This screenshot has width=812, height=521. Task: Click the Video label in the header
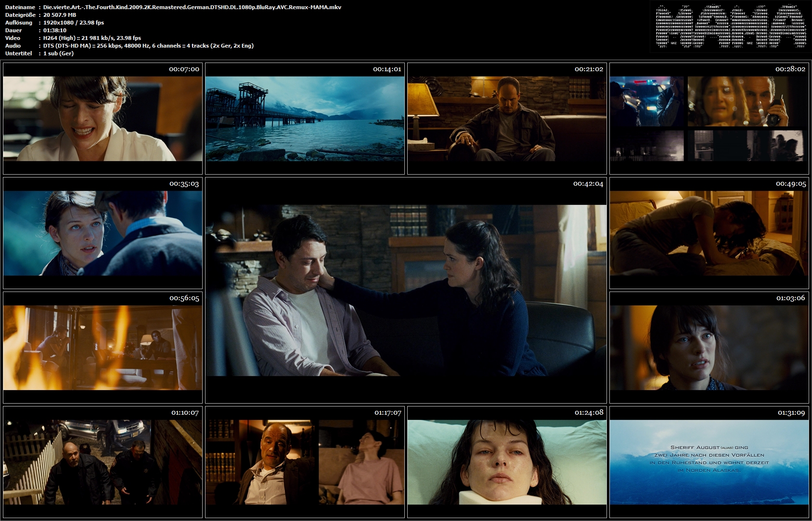tap(13, 38)
